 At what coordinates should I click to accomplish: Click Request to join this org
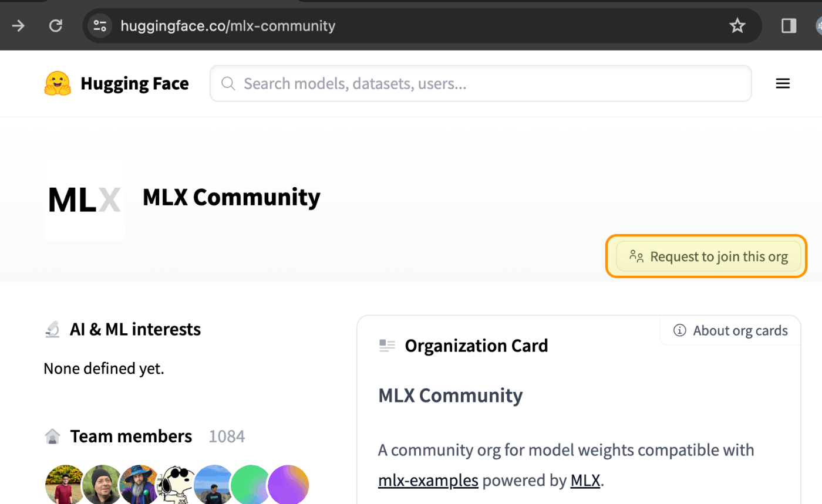[x=708, y=256]
